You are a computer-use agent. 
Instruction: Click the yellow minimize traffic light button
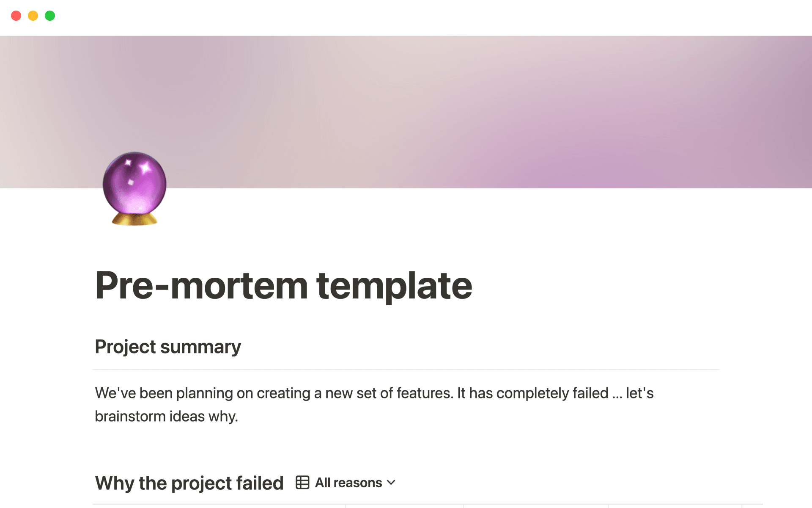[33, 16]
